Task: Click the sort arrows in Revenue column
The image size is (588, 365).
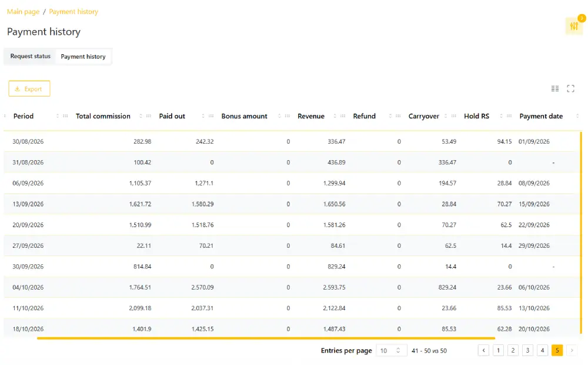Action: coord(335,116)
